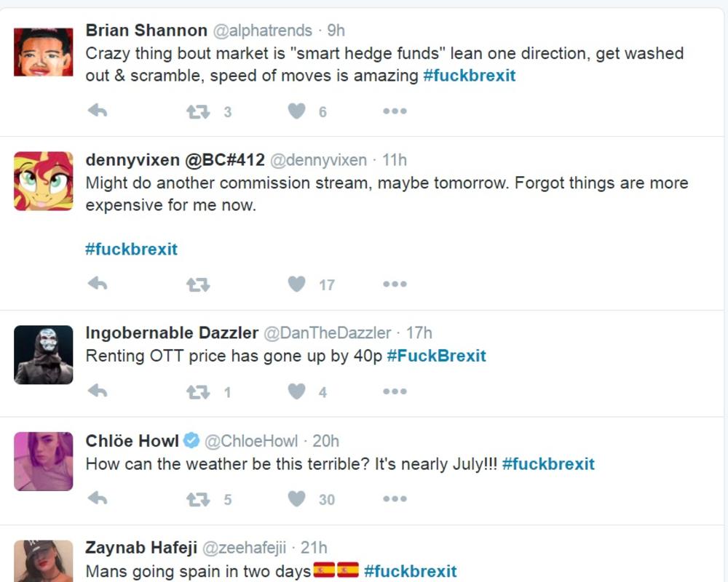Image resolution: width=728 pixels, height=582 pixels.
Task: Like Ingobernable Dazzler's tweet
Action: [x=296, y=392]
